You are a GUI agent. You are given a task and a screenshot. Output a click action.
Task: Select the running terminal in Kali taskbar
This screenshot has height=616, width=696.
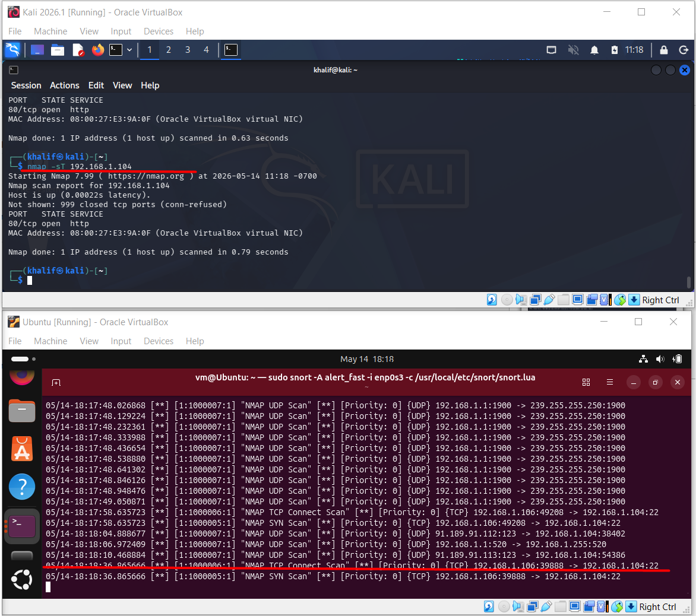click(x=231, y=50)
